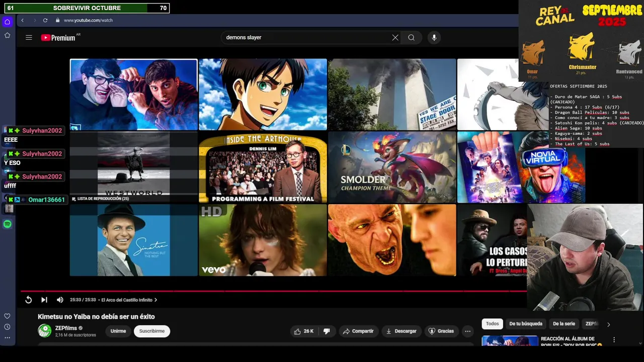Open sidebar three-dot more icon
Image resolution: width=644 pixels, height=362 pixels.
7,338
